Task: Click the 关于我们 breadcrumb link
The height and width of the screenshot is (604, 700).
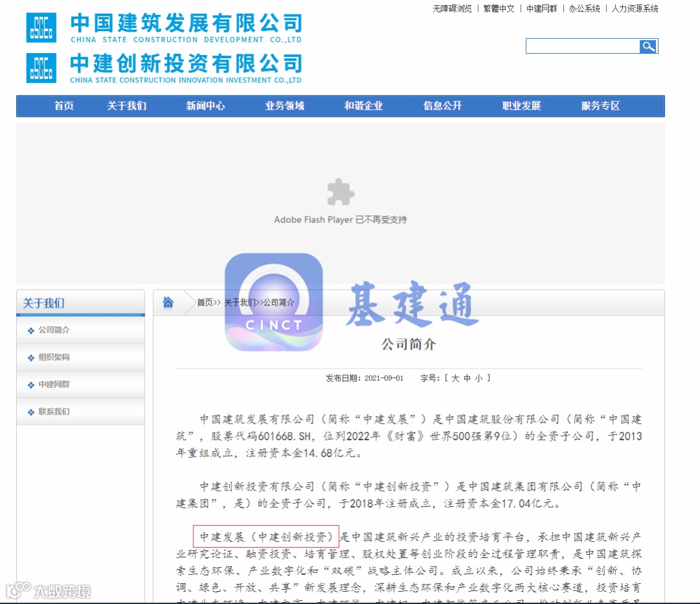Action: pos(239,303)
